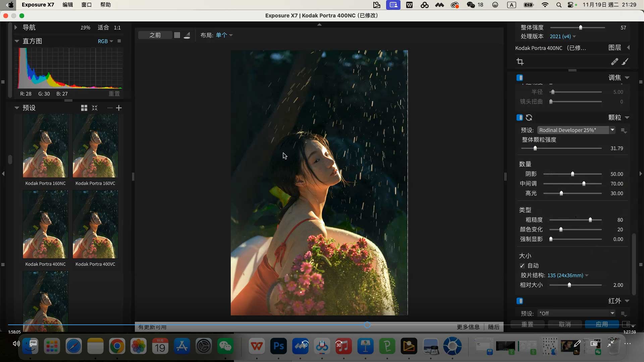Open the 编辑 menu in menu bar

tap(68, 5)
